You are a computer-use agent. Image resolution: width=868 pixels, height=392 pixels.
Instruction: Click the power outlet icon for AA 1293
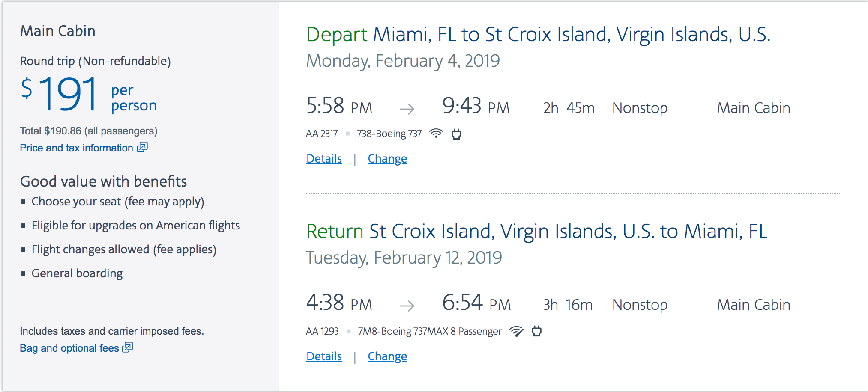[536, 331]
